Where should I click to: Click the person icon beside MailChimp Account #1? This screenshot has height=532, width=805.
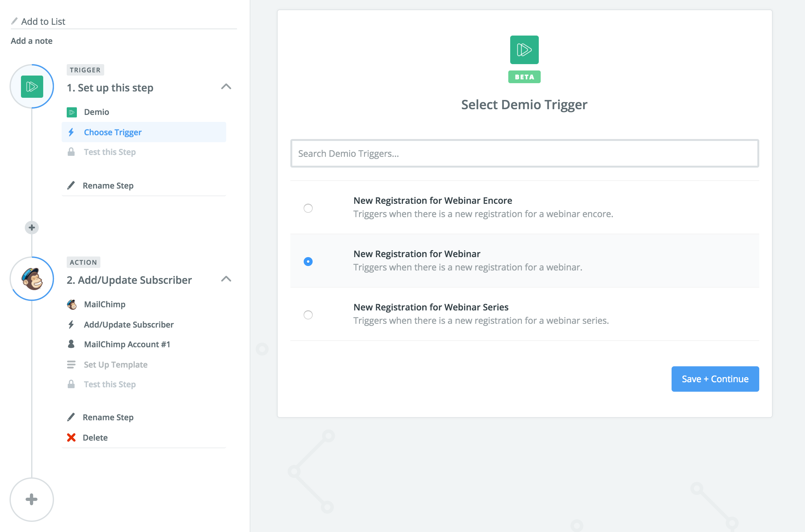pyautogui.click(x=71, y=344)
